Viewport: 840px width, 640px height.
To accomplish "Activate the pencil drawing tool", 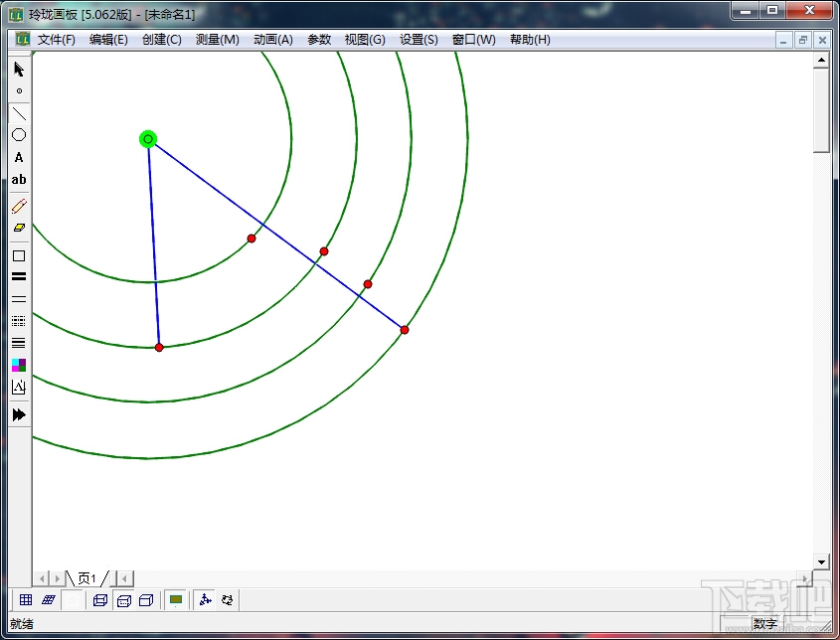I will [x=19, y=206].
